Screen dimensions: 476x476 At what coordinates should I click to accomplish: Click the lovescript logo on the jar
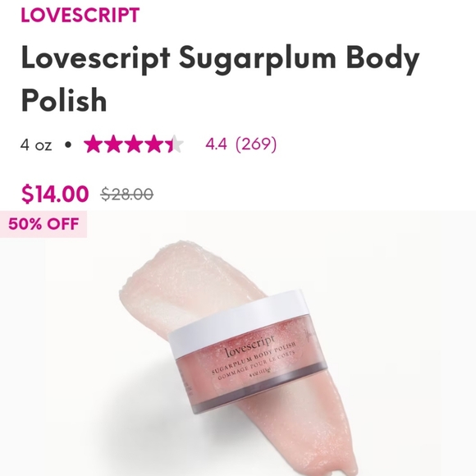[x=250, y=346]
